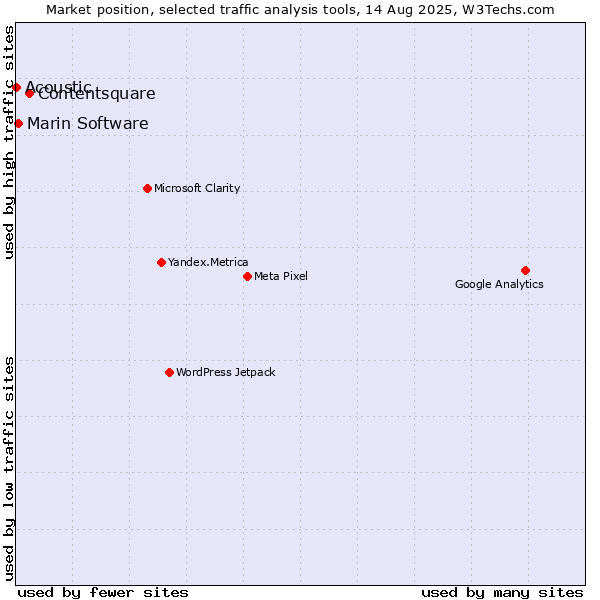Select the Marin Software label text
This screenshot has height=600, width=600.
(x=88, y=124)
